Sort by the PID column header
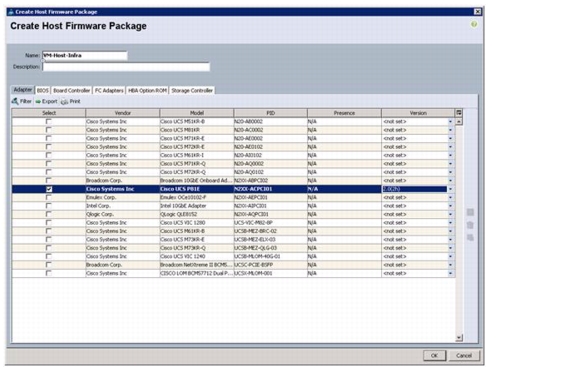Viewport: 576px width, 371px height. [x=271, y=113]
